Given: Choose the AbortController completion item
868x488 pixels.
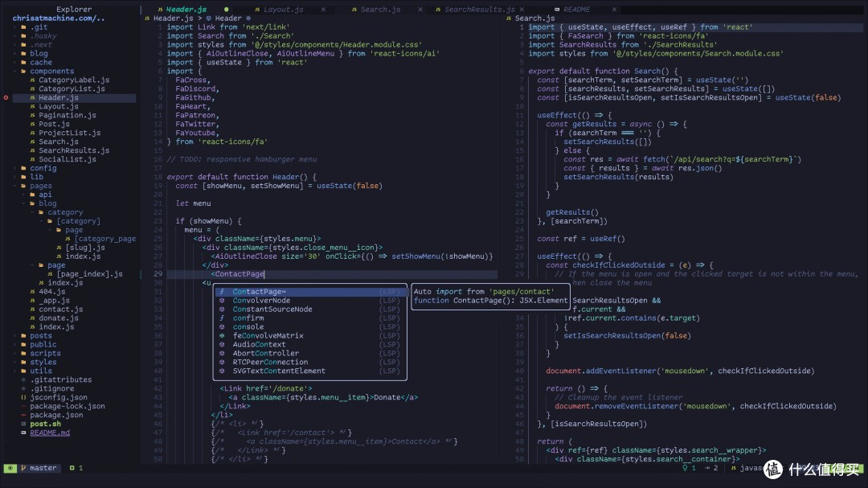Looking at the screenshot, I should coord(310,354).
